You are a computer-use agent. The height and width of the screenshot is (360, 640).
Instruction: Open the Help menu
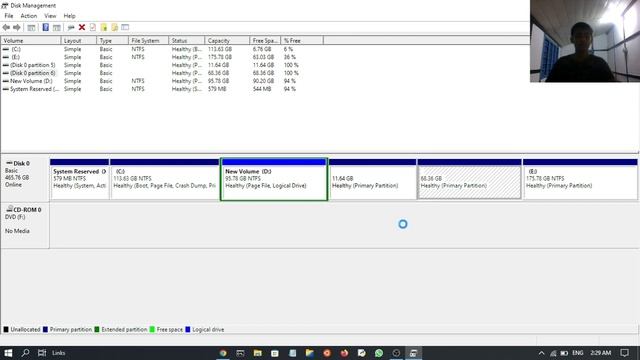69,16
